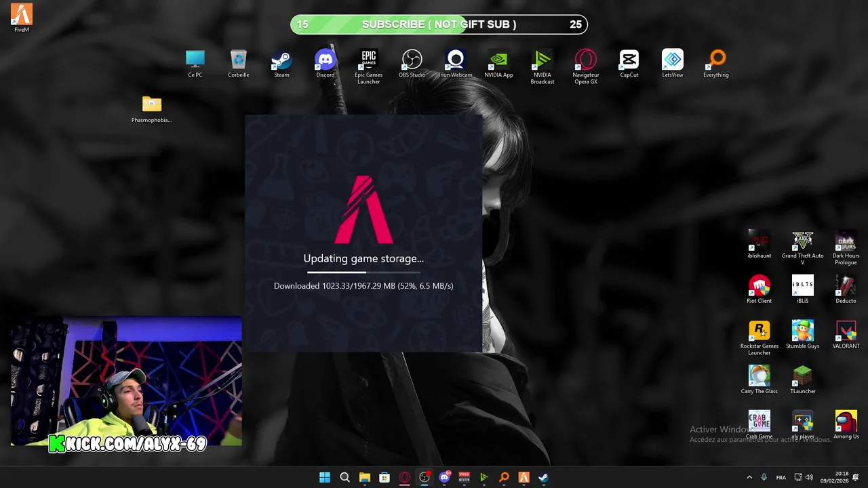Switch to Discord in the taskbar
Viewport: 868px width, 488px height.
pos(444,477)
